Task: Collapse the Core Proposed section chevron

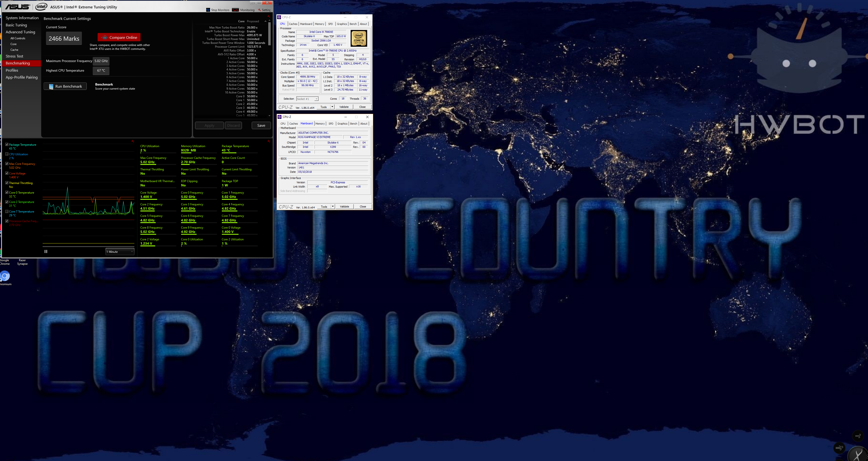Action: pyautogui.click(x=266, y=21)
